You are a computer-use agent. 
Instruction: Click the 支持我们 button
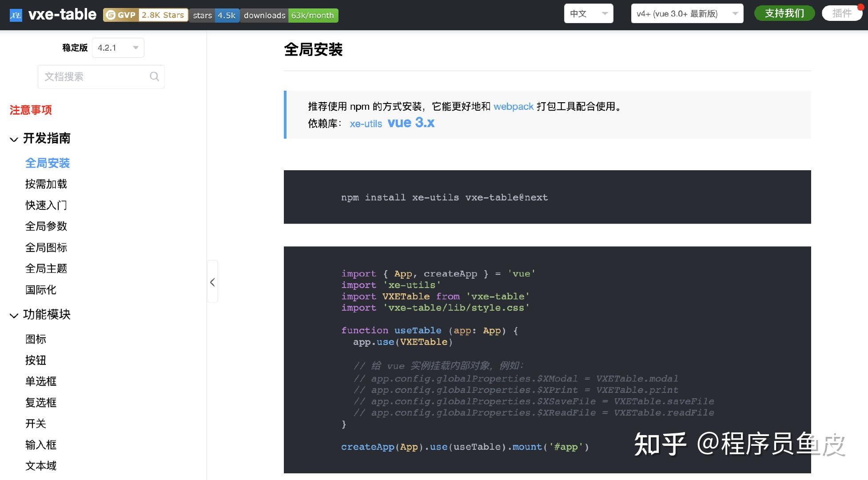[784, 13]
